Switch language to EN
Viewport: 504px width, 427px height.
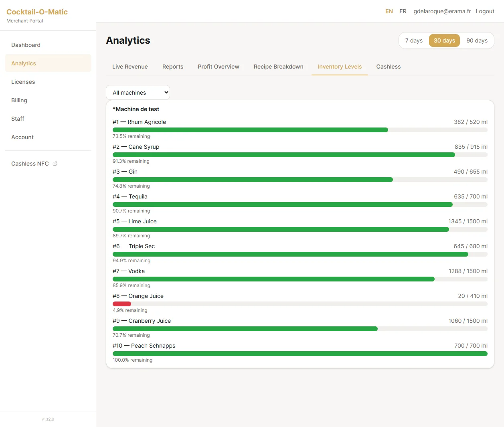[389, 11]
